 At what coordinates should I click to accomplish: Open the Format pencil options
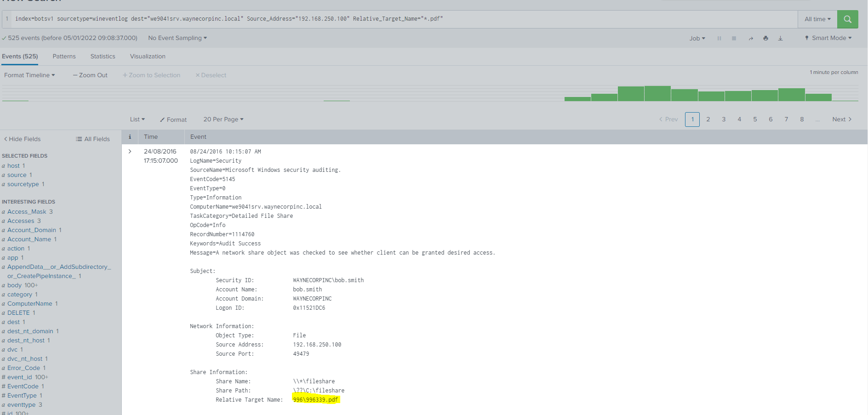173,119
